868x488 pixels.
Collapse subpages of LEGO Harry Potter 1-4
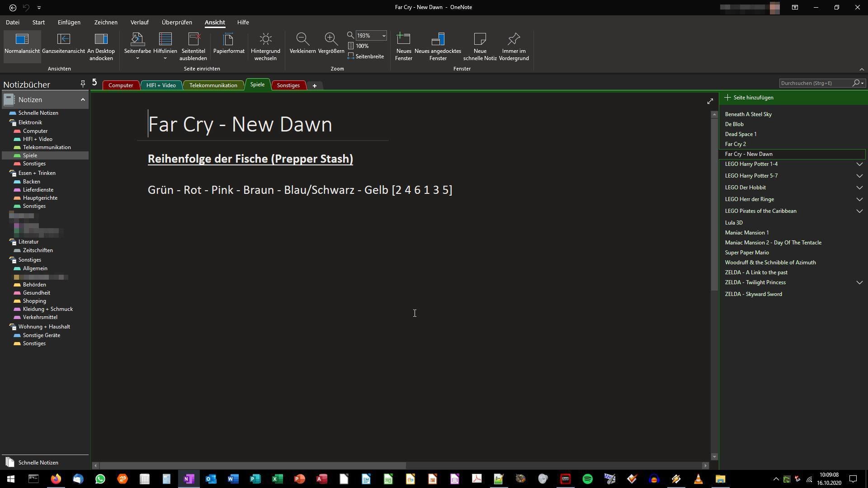(859, 164)
